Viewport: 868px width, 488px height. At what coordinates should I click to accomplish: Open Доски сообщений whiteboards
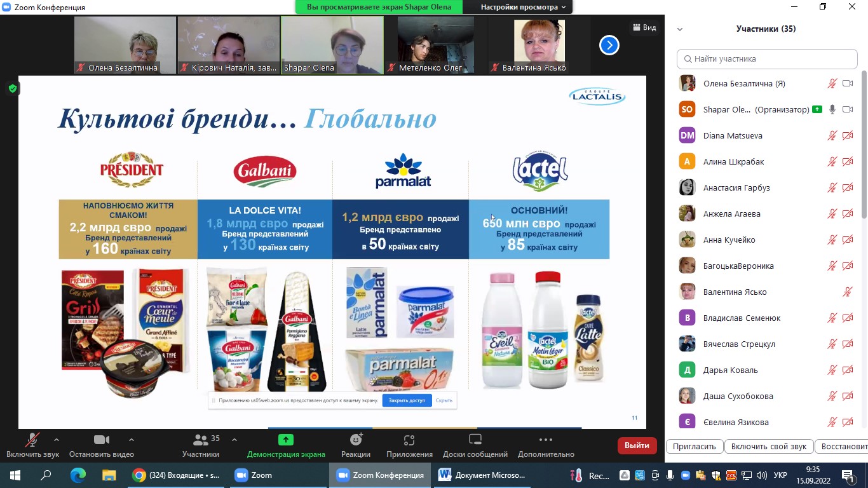coord(475,445)
